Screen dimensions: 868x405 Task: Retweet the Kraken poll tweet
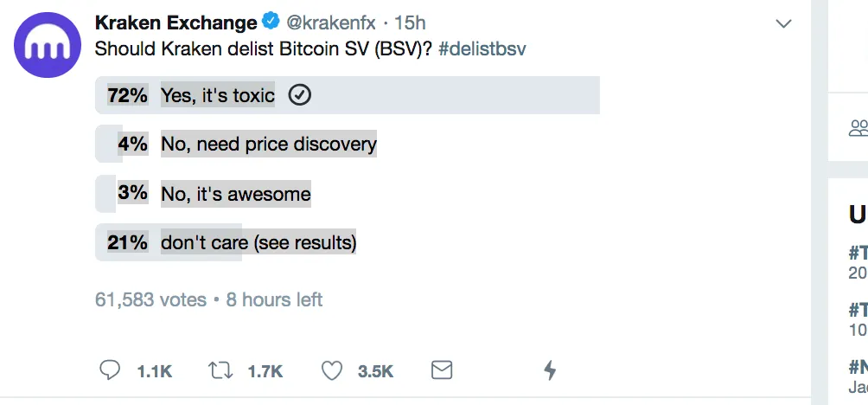point(220,370)
